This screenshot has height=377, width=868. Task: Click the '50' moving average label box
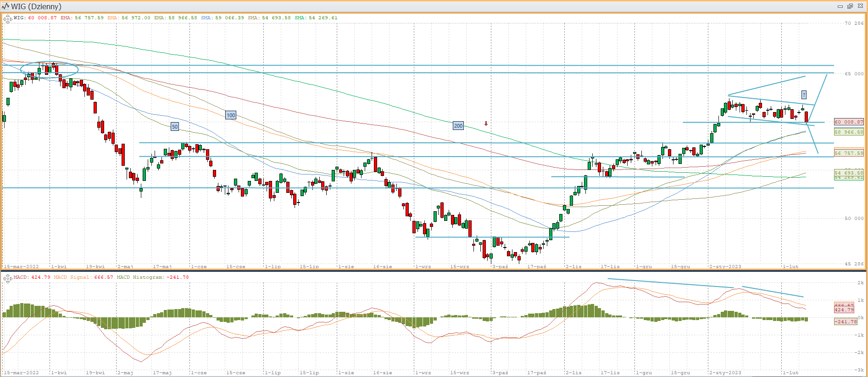175,127
